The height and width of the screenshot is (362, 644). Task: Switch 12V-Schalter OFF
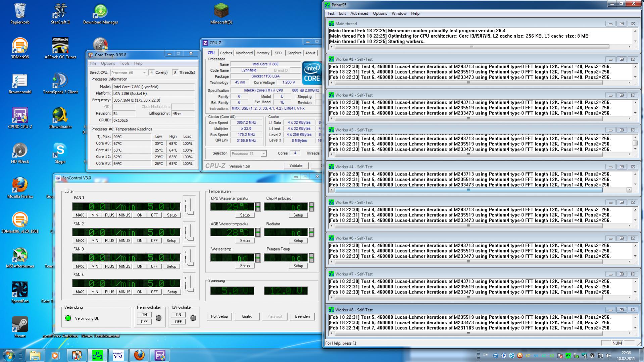(x=178, y=322)
